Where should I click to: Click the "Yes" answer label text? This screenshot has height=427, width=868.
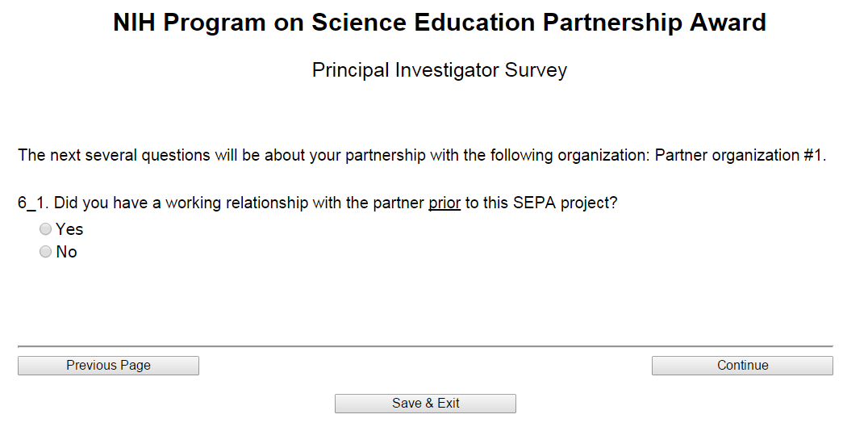click(69, 230)
